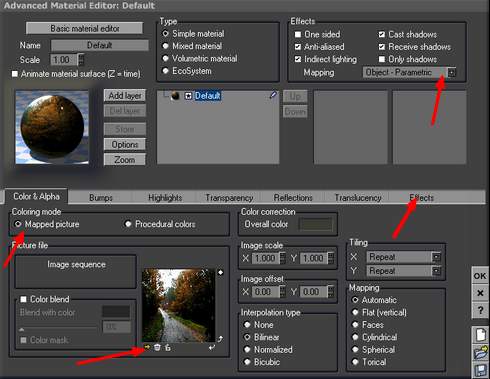Image resolution: width=490 pixels, height=379 pixels.
Task: Click the load picture arrow icon
Action: [147, 348]
